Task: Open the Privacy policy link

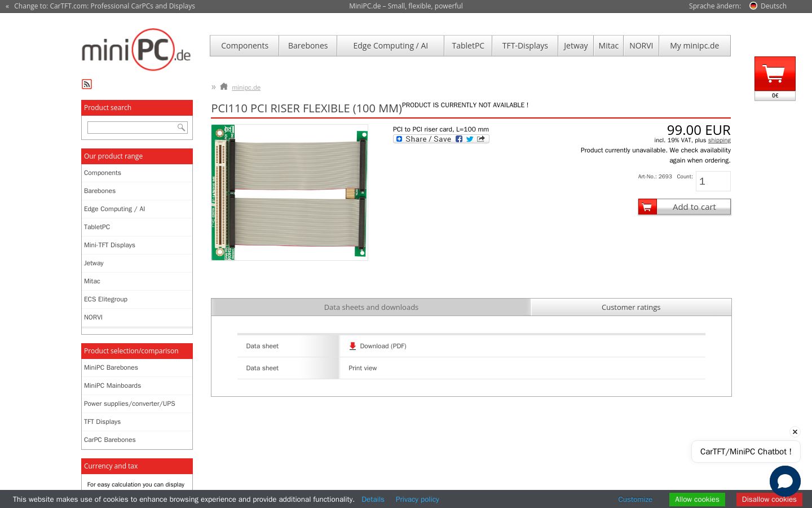Action: pos(417,500)
